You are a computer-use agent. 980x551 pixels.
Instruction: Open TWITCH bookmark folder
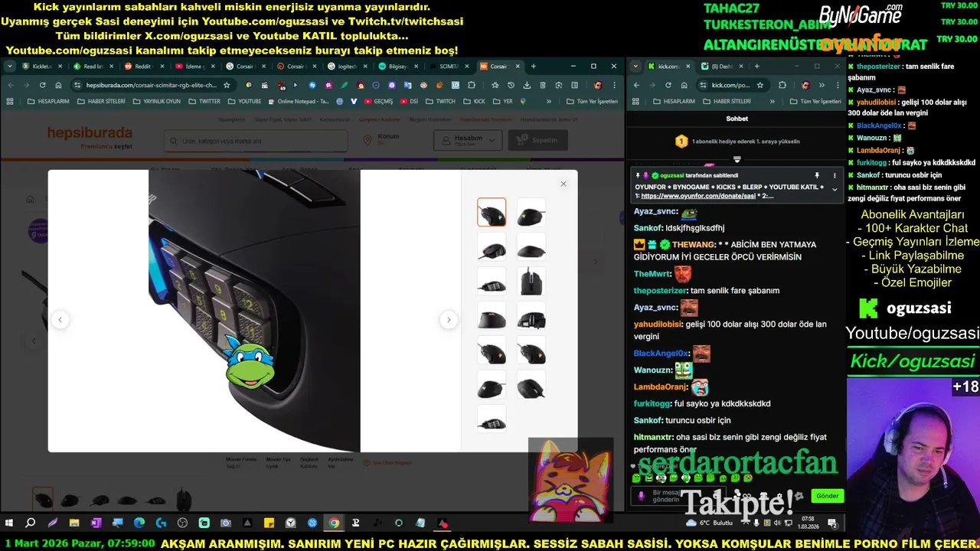[x=440, y=101]
